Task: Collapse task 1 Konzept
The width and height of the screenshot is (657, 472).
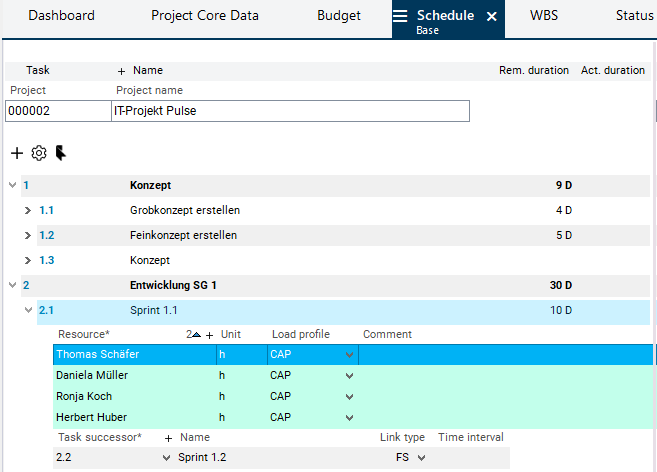Action: (12, 186)
